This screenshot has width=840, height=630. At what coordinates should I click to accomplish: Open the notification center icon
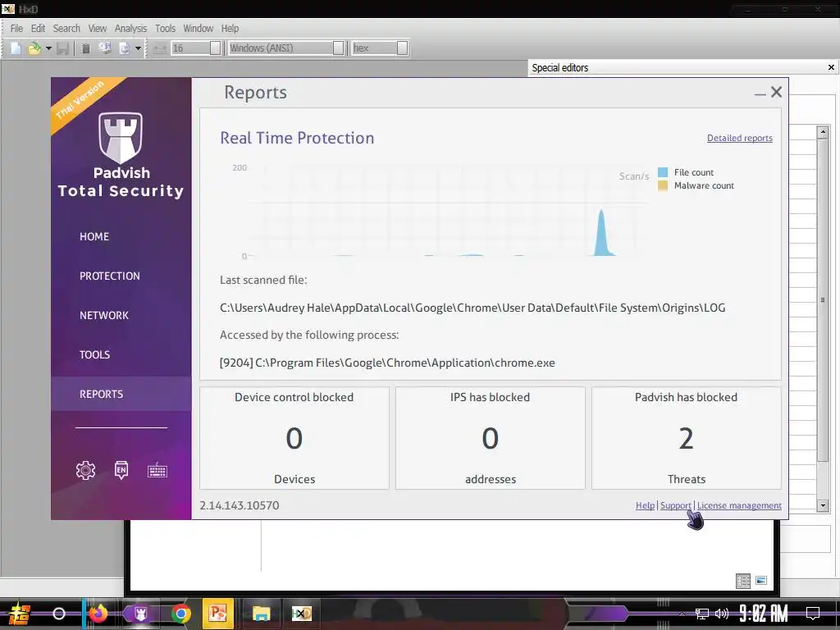click(x=813, y=614)
